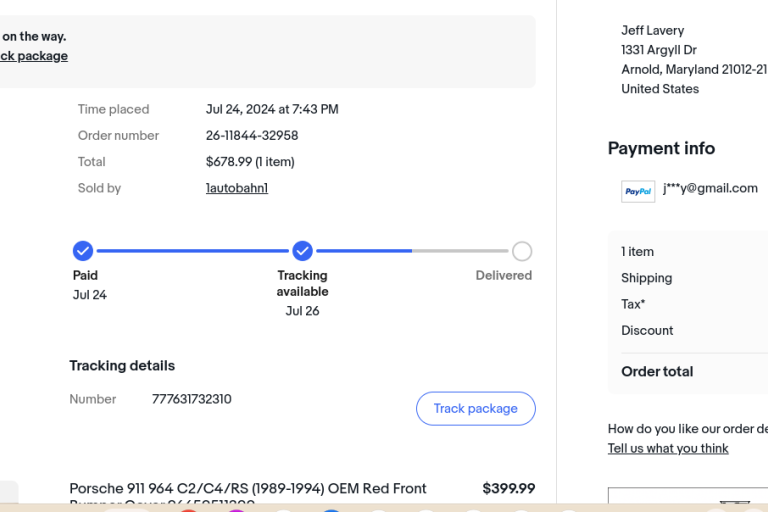
Task: Follow the track package link in the banner
Action: click(x=34, y=56)
